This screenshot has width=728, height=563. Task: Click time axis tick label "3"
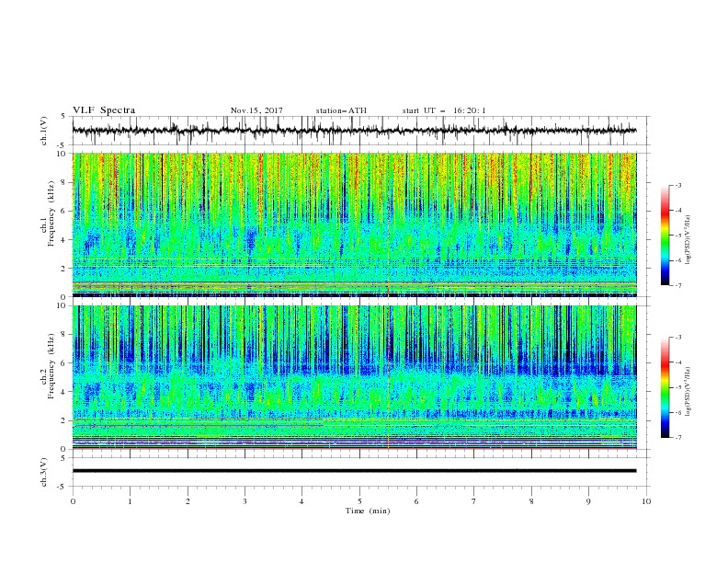245,501
